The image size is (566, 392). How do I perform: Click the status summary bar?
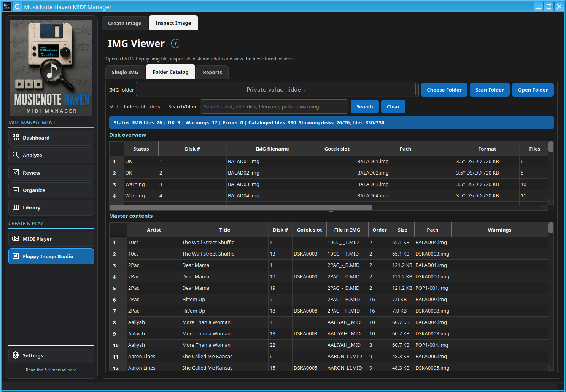pos(331,122)
